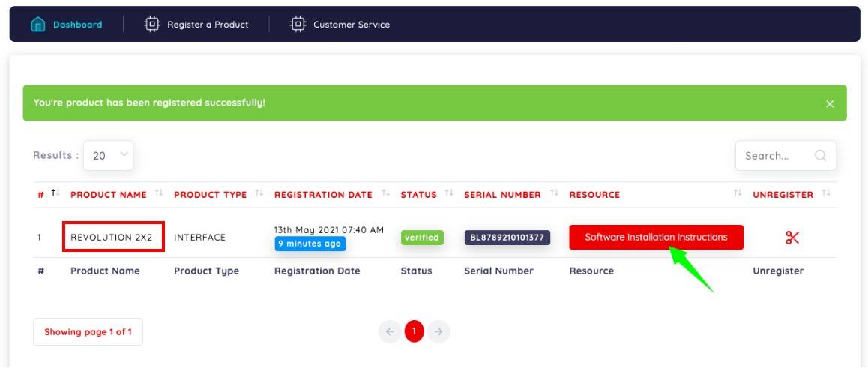This screenshot has height=377, width=868.
Task: Focus the Search input field
Action: 786,156
